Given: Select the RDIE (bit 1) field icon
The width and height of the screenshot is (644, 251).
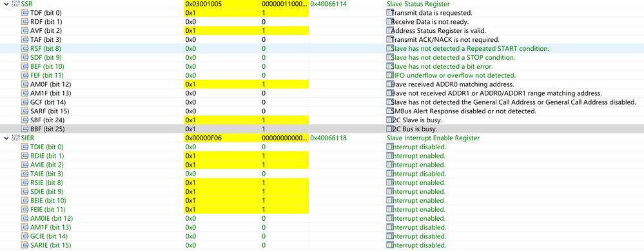Looking at the screenshot, I should pyautogui.click(x=26, y=156).
